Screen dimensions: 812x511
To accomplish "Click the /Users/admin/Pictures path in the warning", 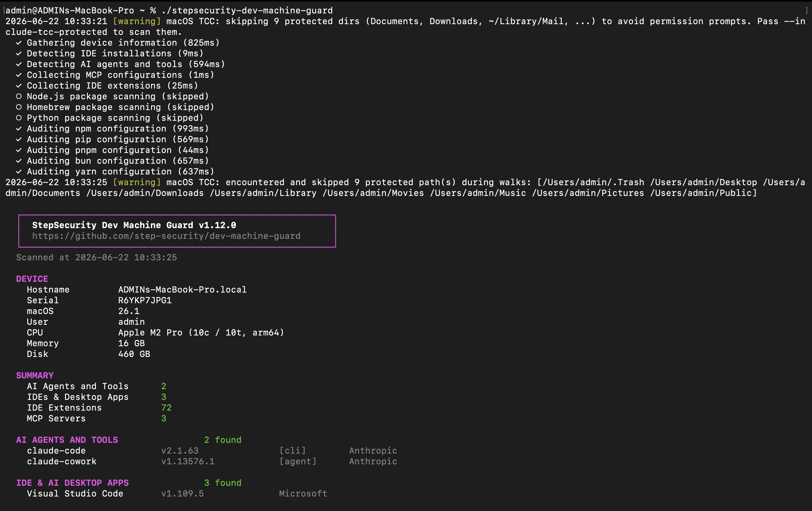I will [588, 193].
